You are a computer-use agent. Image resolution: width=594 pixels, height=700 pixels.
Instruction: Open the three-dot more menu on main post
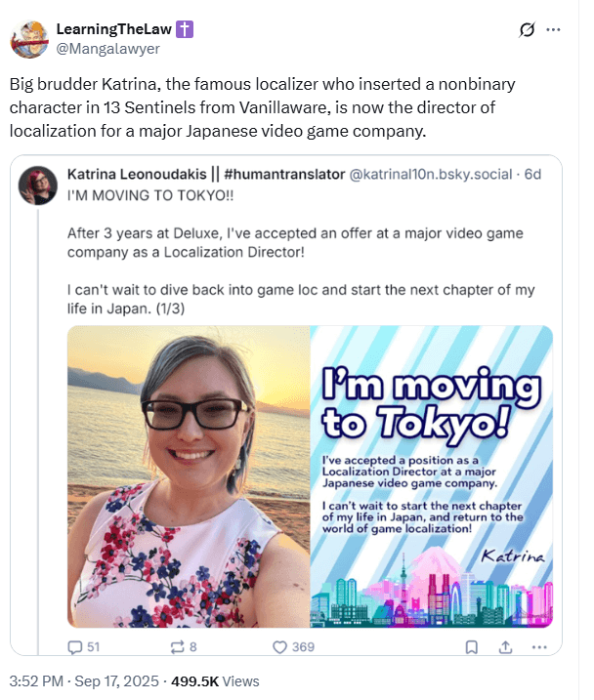553,30
